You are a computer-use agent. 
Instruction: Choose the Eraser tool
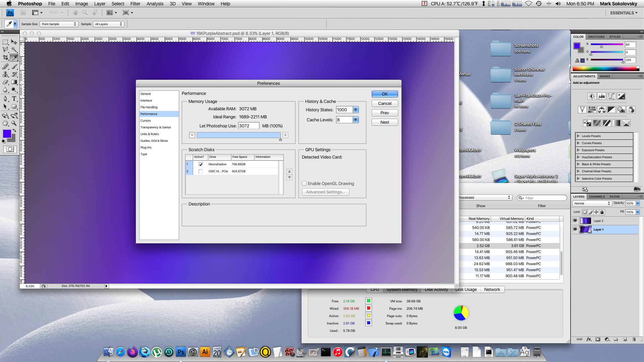[5, 82]
